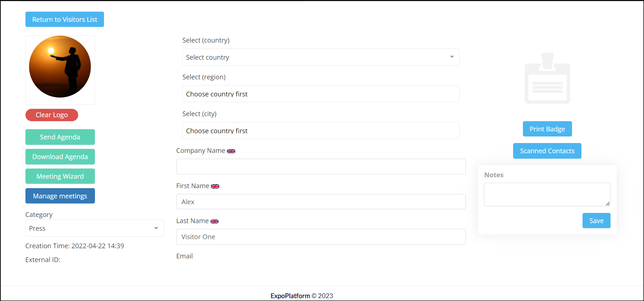Image resolution: width=644 pixels, height=301 pixels.
Task: Click the First Name field containing Alex
Action: click(321, 202)
